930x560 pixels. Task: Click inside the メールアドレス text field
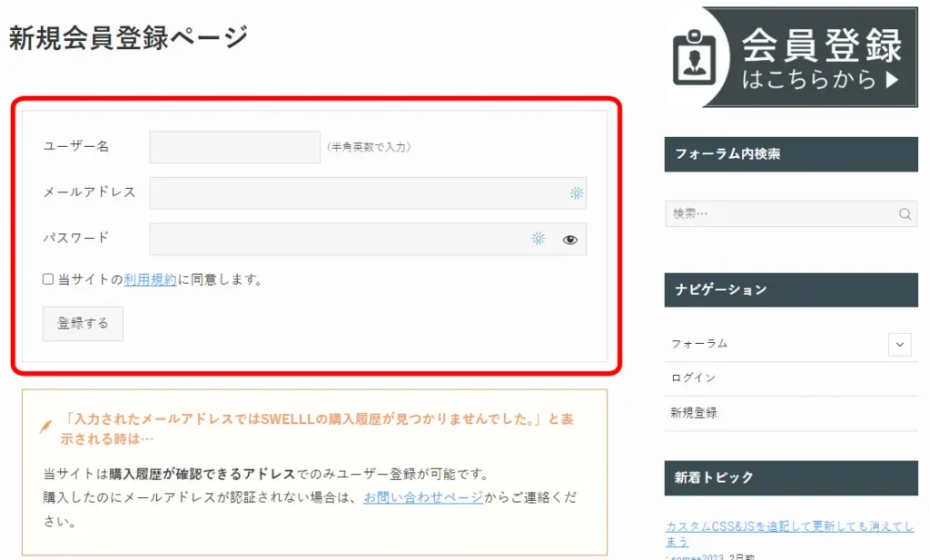click(x=354, y=192)
